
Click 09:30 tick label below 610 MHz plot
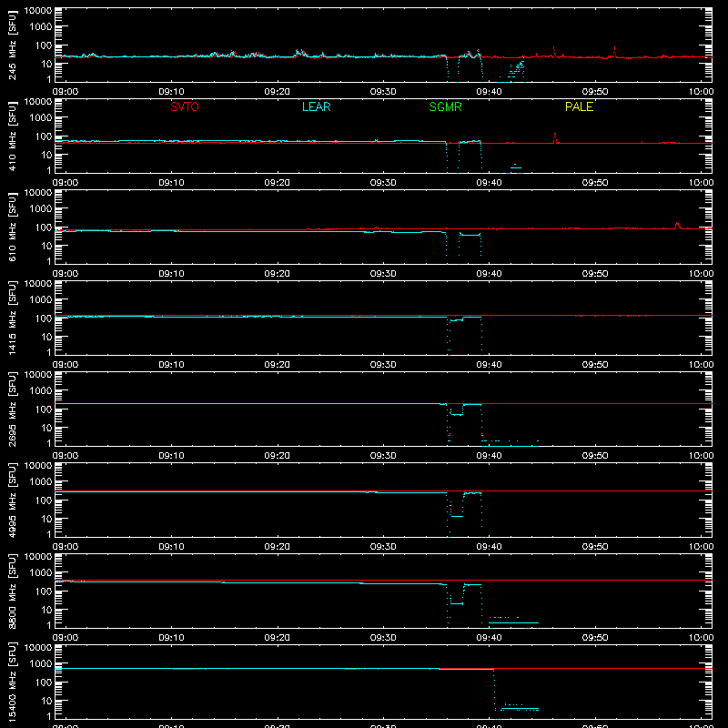(x=383, y=274)
